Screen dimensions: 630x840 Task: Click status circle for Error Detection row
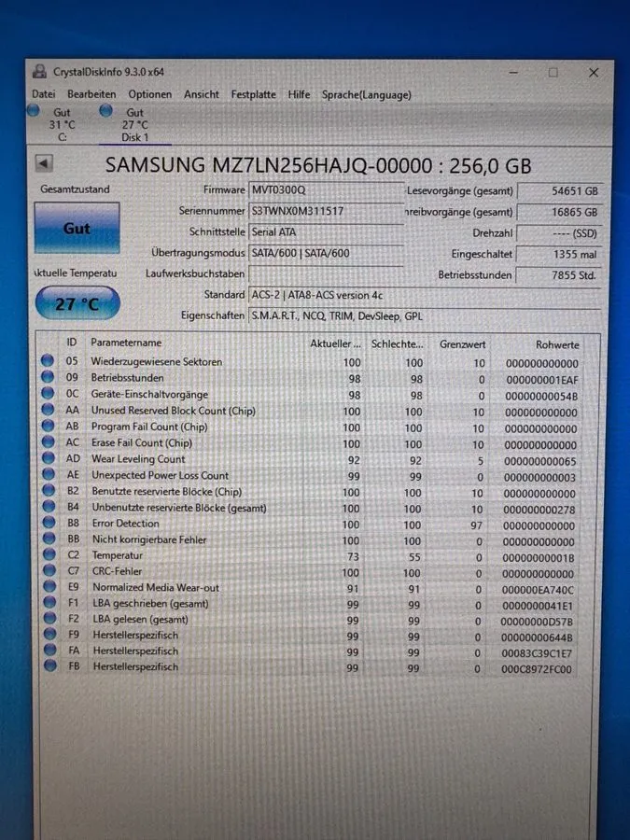49,522
